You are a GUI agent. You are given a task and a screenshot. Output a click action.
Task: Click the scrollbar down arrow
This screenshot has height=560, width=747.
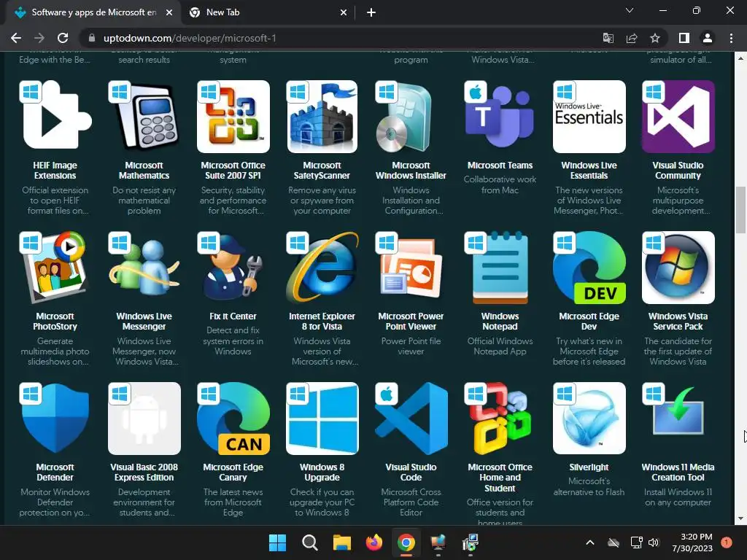740,518
